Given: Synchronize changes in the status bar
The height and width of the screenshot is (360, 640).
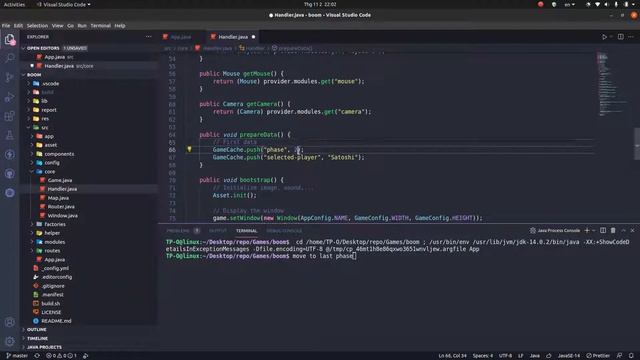Looking at the screenshot, I should (x=37, y=356).
